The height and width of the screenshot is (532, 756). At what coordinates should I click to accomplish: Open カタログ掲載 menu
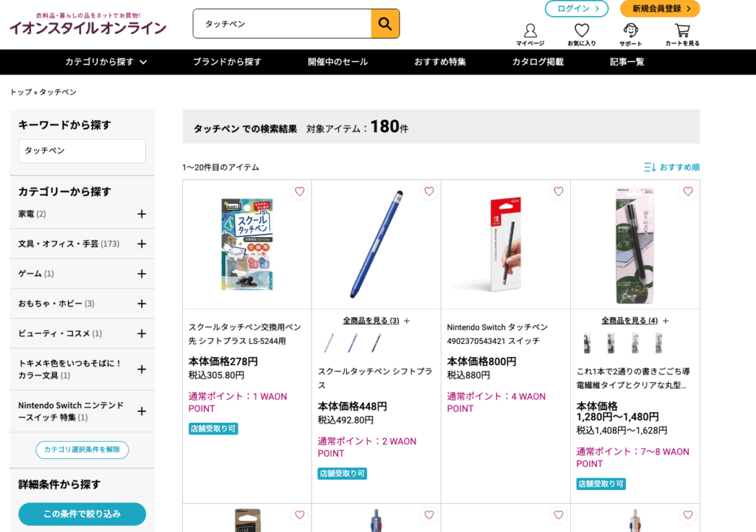point(537,62)
